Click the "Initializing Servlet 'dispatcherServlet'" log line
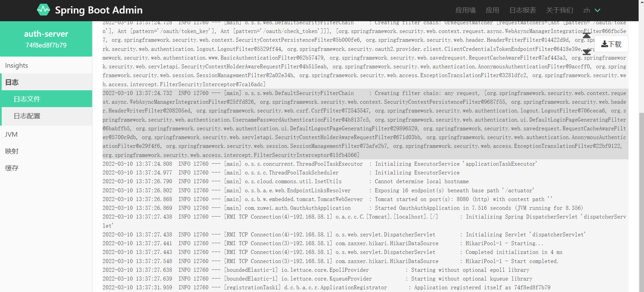 click(x=365, y=234)
